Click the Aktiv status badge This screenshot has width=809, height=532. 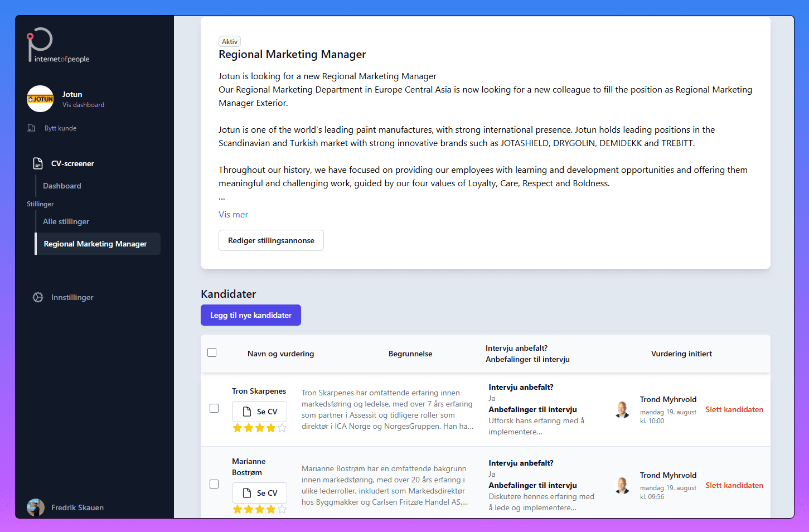click(230, 42)
